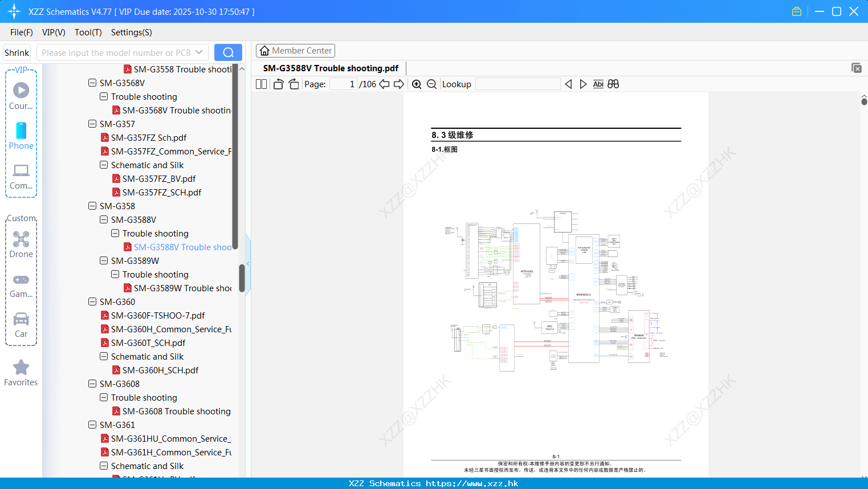Select the Phone category icon
This screenshot has height=489, width=868.
[21, 136]
